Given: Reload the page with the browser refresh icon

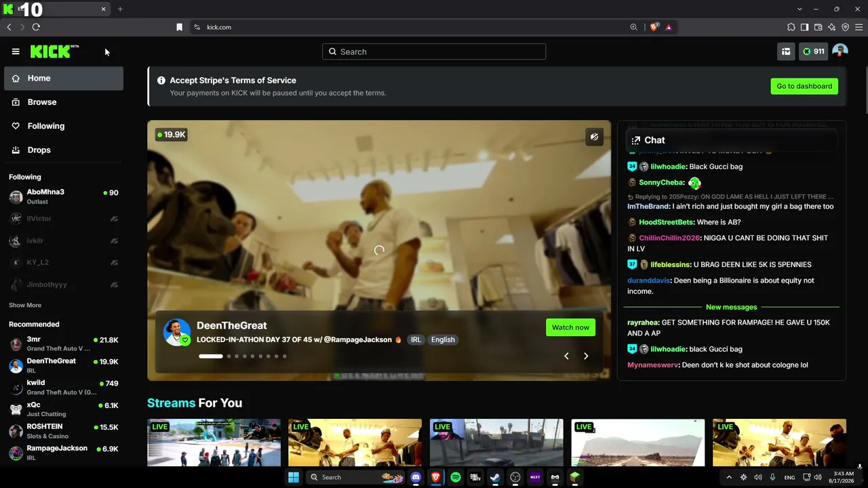Looking at the screenshot, I should tap(36, 27).
